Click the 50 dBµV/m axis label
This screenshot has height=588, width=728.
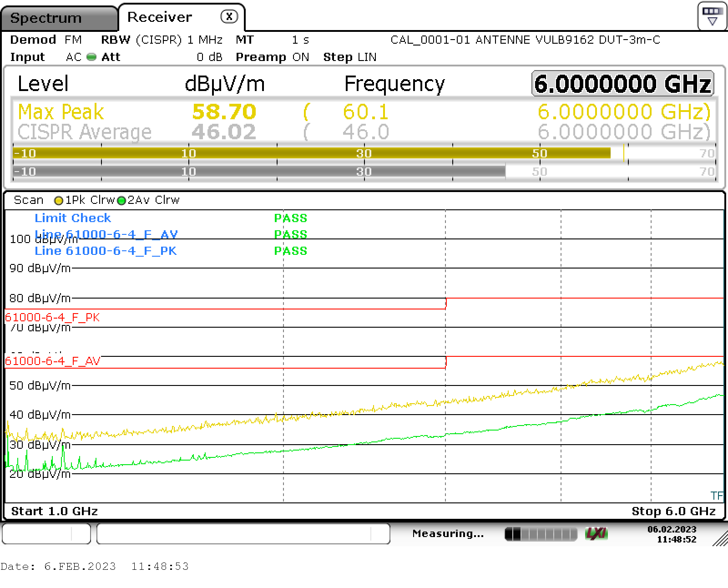pos(40,385)
